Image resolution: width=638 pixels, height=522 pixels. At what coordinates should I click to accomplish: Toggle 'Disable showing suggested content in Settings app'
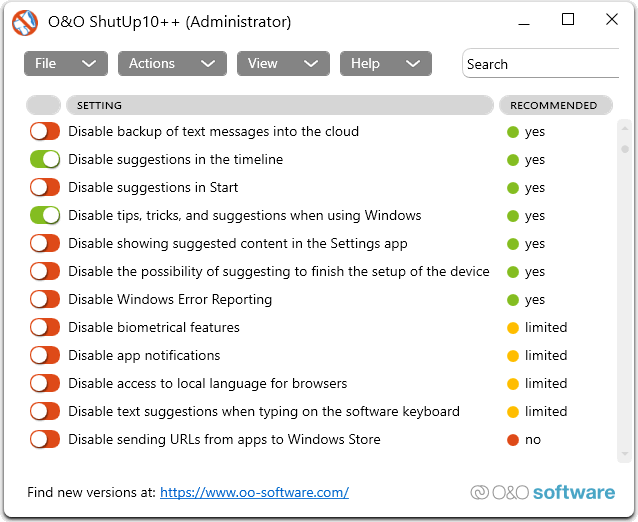(45, 243)
